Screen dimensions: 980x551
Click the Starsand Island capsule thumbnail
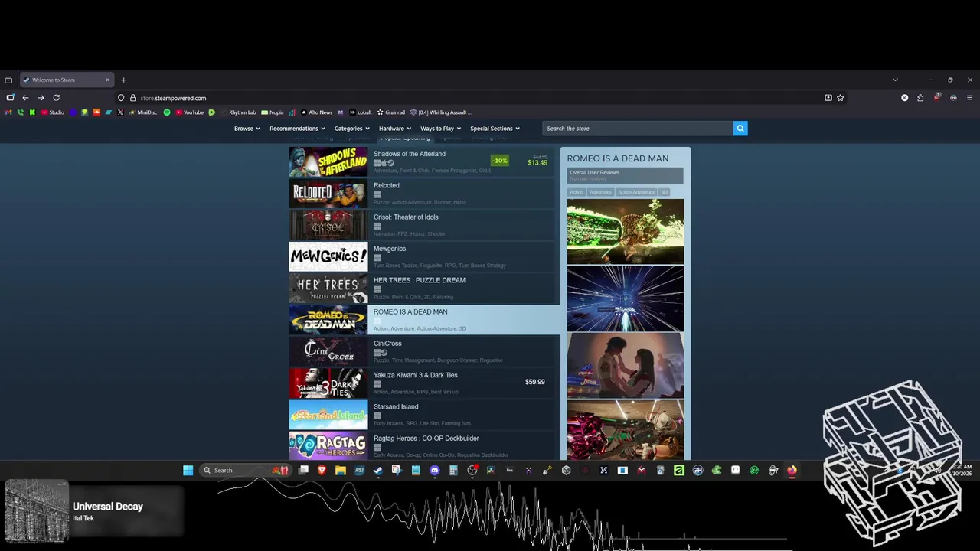coord(328,415)
